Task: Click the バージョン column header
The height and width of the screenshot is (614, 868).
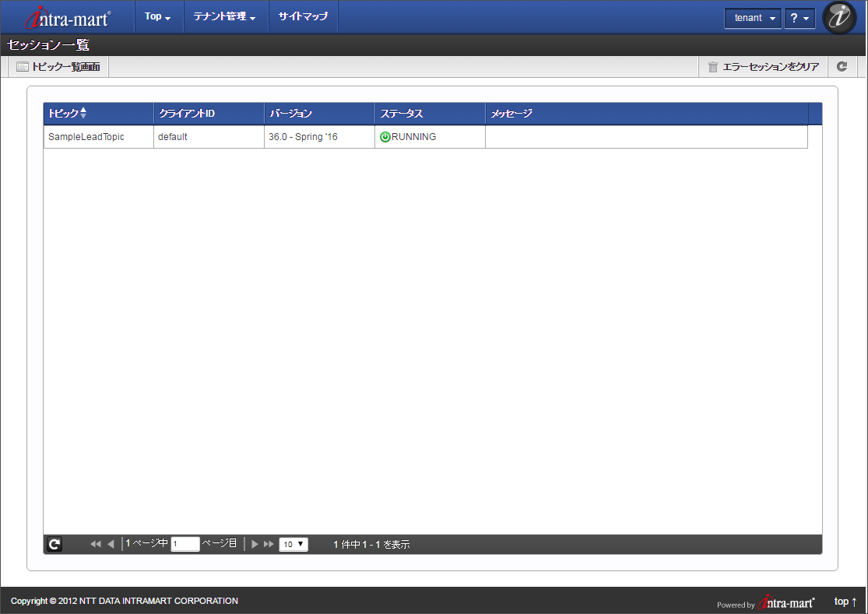Action: coord(320,114)
